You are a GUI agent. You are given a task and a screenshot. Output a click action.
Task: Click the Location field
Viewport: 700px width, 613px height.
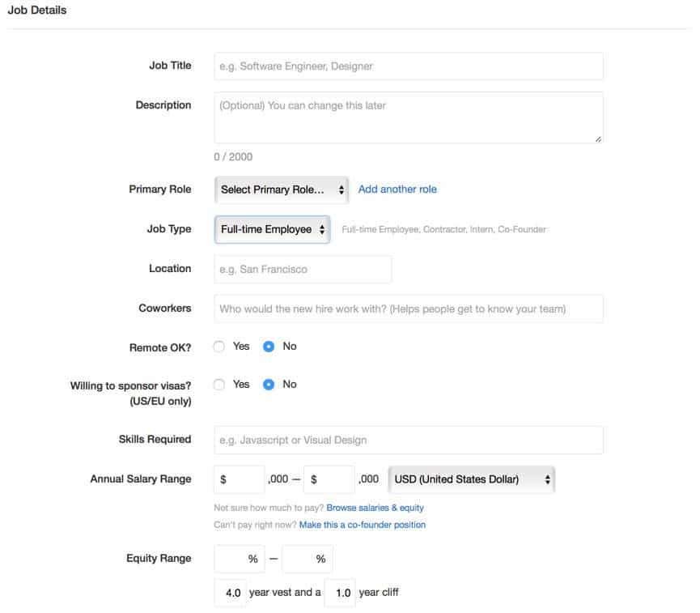pyautogui.click(x=302, y=268)
